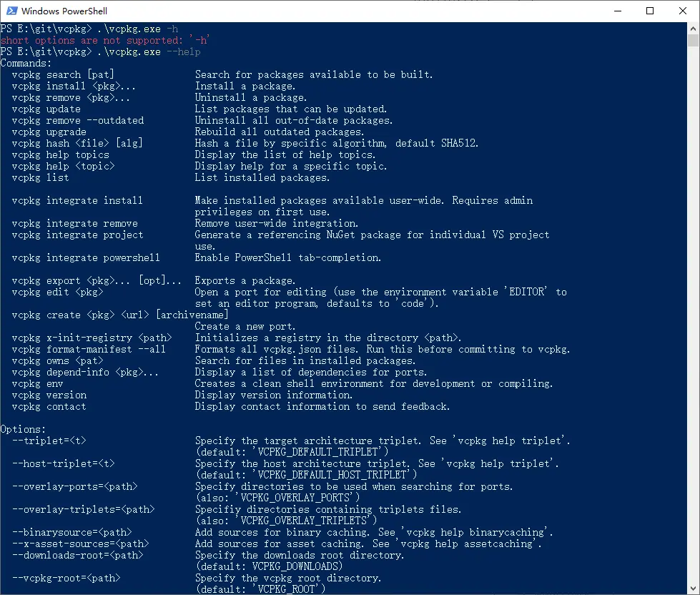Click the '--triplet=<t>' option
Viewport: 700px width, 595px height.
(x=49, y=441)
